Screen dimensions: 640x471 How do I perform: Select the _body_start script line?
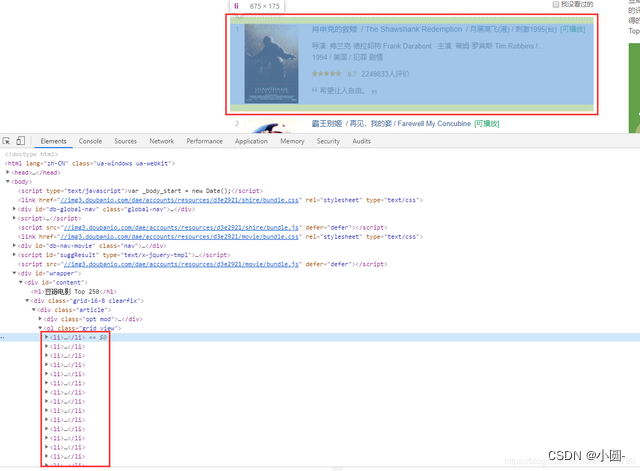(x=140, y=191)
